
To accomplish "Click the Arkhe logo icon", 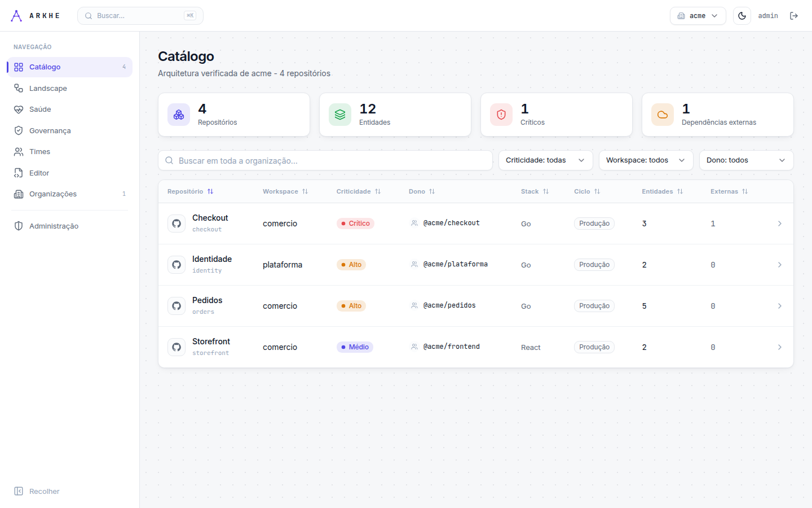I will click(16, 16).
